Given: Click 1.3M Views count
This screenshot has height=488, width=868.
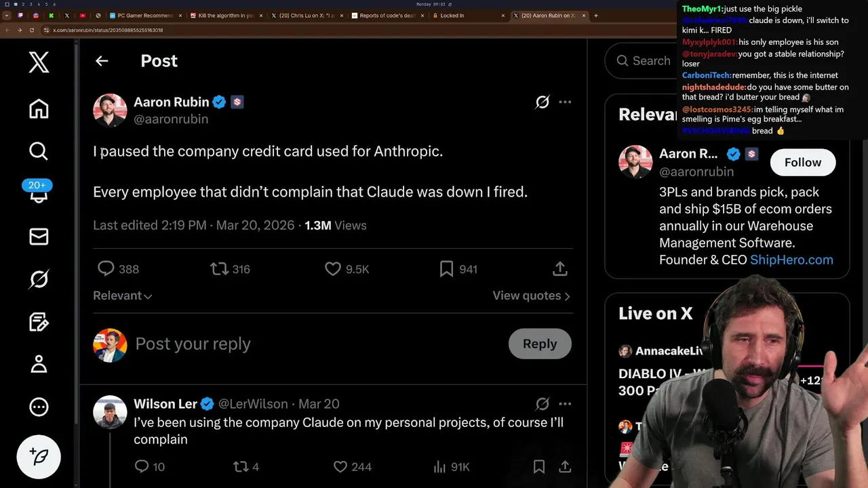Looking at the screenshot, I should pyautogui.click(x=335, y=225).
